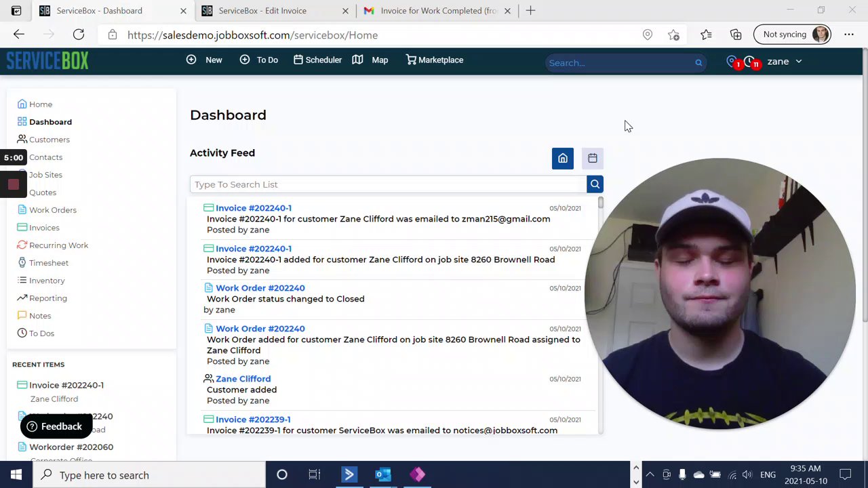Open browser Settings and more menu
The width and height of the screenshot is (868, 488).
[849, 35]
